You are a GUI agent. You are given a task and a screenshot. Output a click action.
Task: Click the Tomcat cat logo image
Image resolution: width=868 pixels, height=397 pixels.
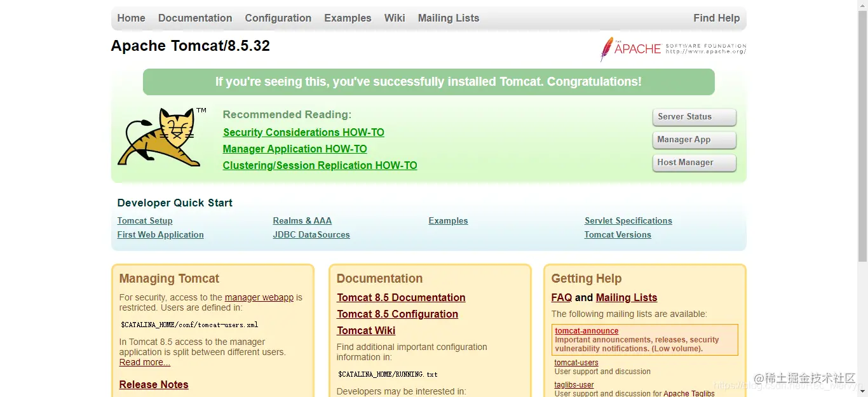(x=162, y=137)
